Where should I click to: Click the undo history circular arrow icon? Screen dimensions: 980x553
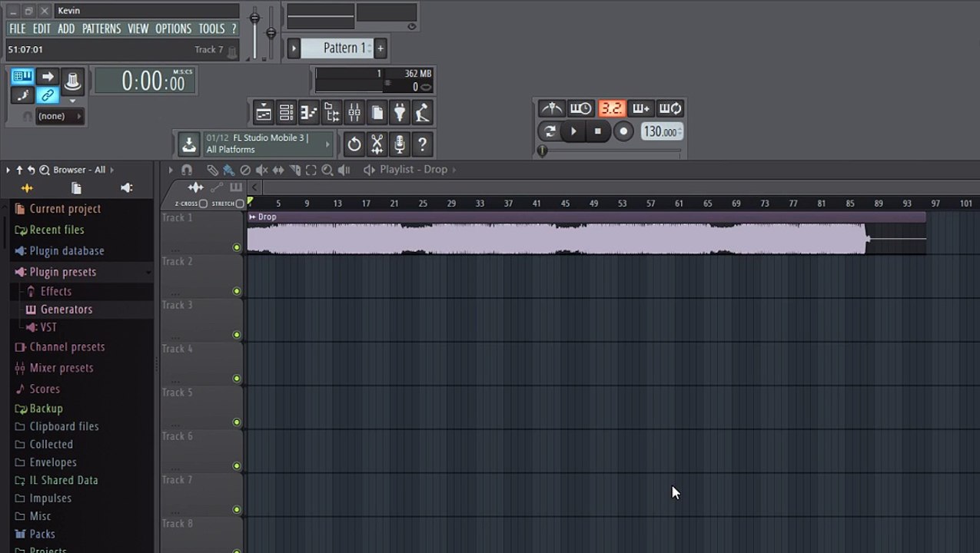click(354, 144)
